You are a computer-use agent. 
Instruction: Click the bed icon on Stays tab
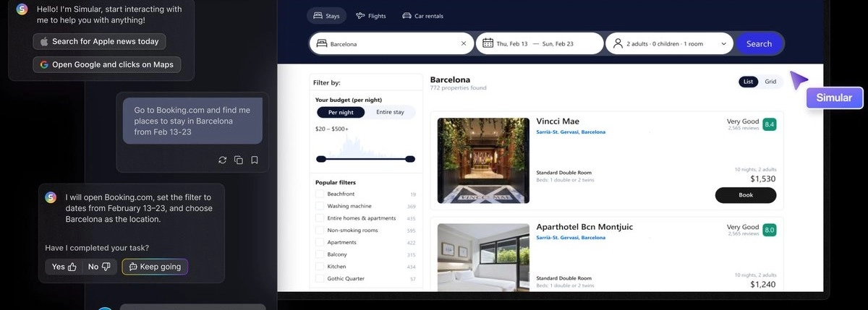pos(319,16)
